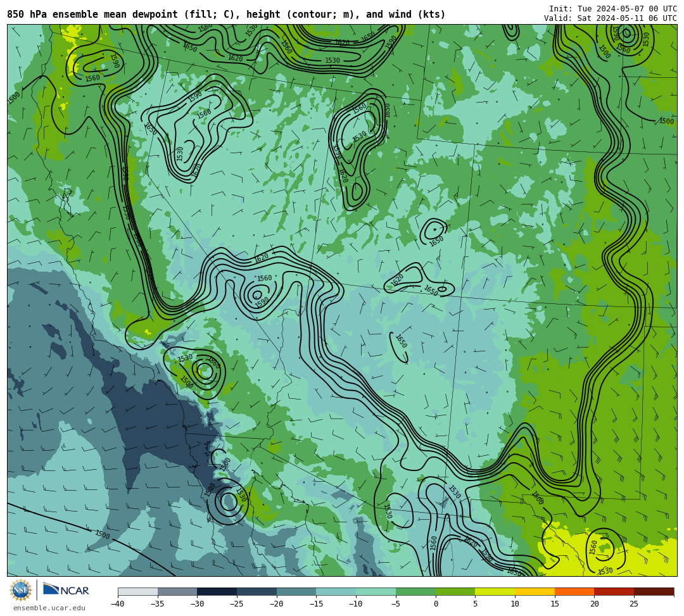Image resolution: width=684 pixels, height=616 pixels.
Task: Click the -10 colorbar label
Action: (355, 604)
